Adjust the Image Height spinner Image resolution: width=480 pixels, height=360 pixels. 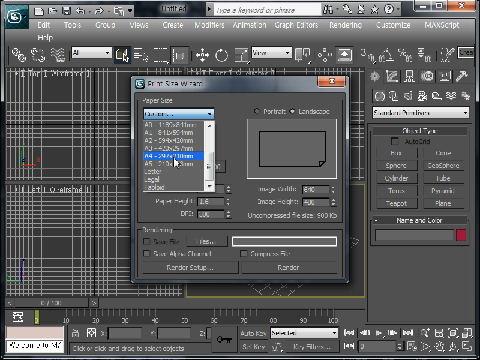pos(333,202)
